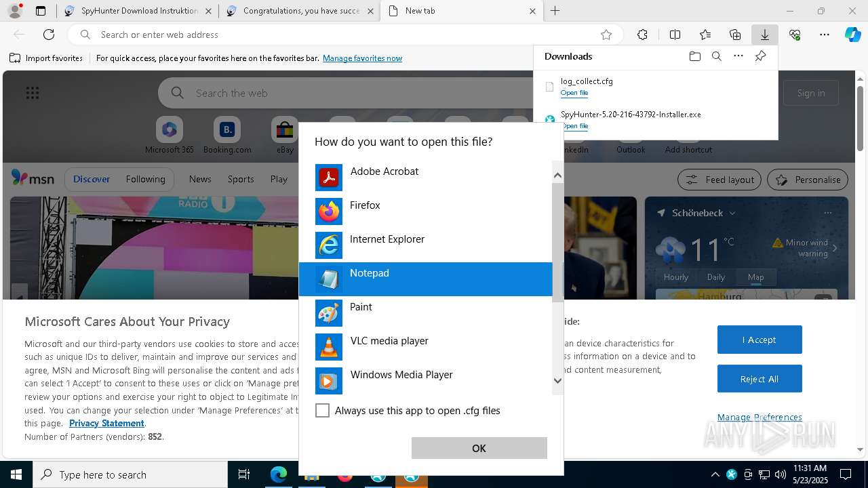Open Play category in MSN
The image size is (868, 488).
click(279, 179)
